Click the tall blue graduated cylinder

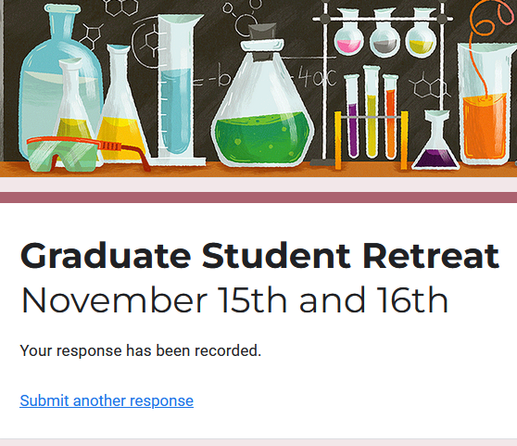(x=176, y=90)
